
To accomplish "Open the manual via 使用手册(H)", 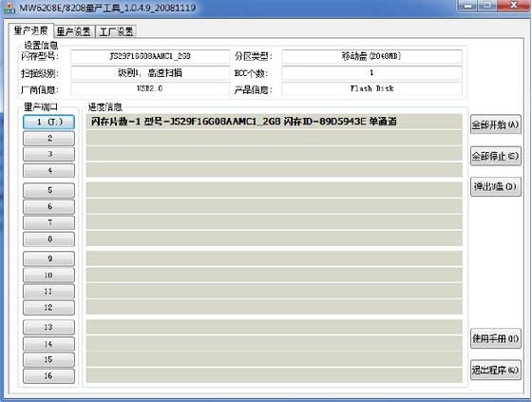I will click(496, 338).
